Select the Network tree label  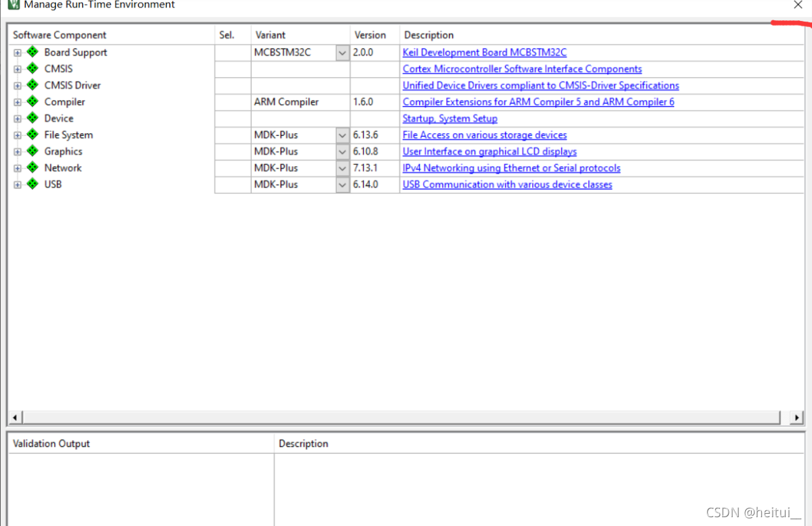pos(63,168)
